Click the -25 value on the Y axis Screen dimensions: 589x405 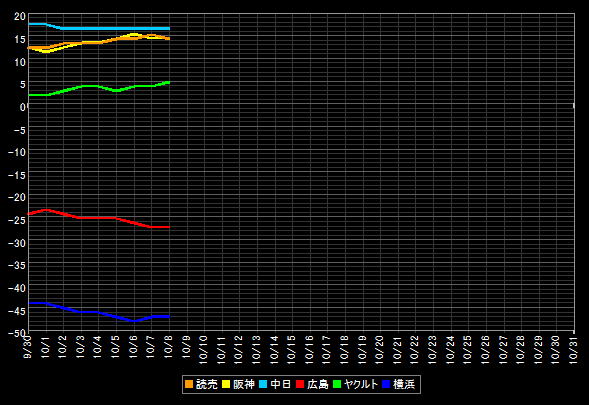tap(17, 221)
